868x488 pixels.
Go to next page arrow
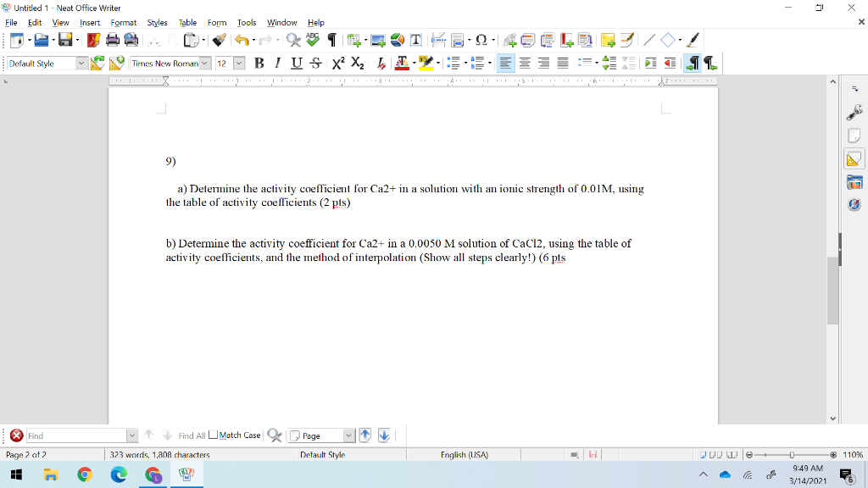tap(384, 435)
